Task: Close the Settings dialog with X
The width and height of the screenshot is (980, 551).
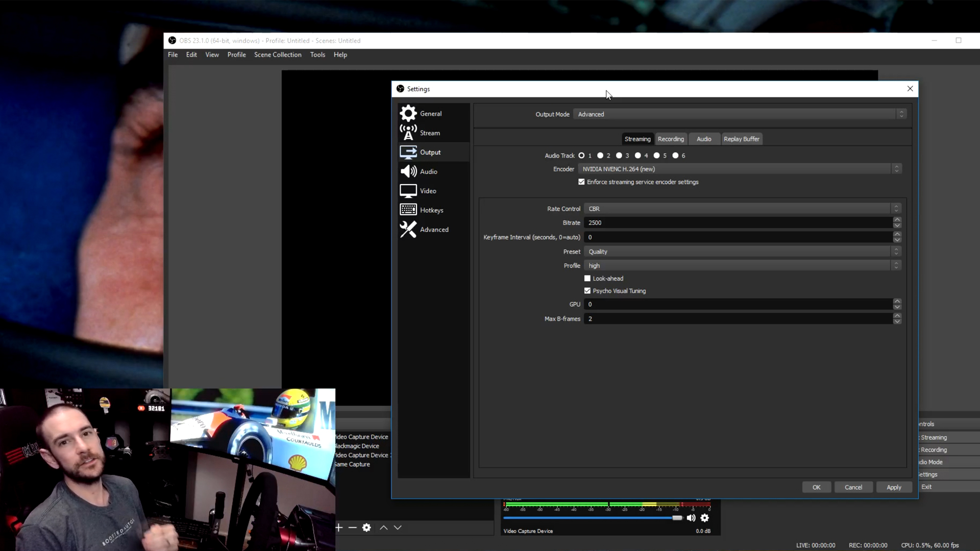Action: click(x=910, y=89)
